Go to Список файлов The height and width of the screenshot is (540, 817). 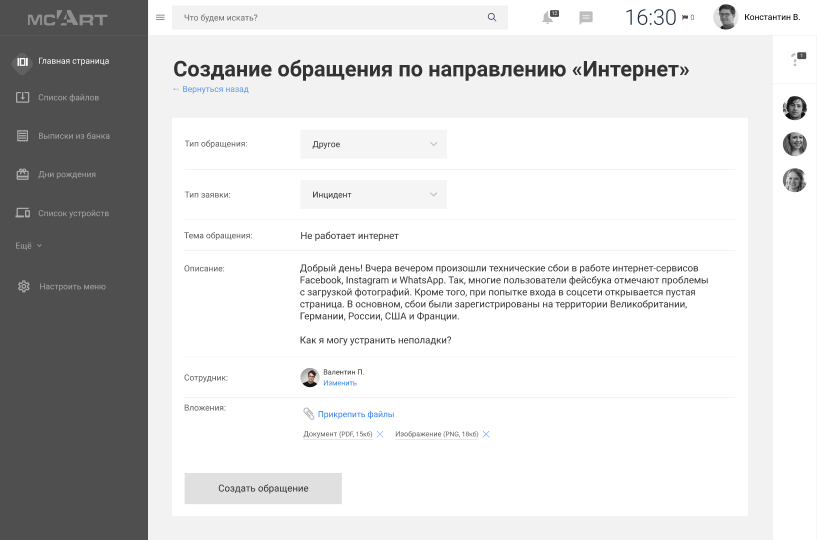(x=68, y=98)
